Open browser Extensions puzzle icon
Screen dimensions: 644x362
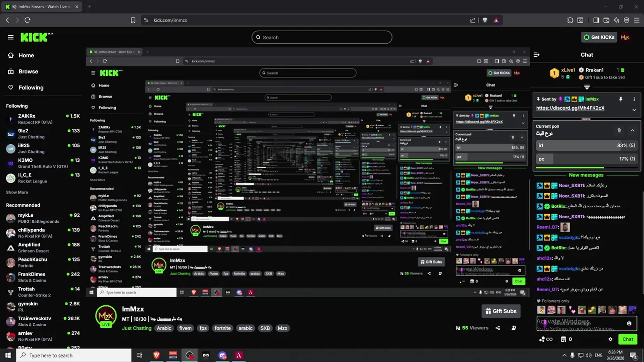570,20
